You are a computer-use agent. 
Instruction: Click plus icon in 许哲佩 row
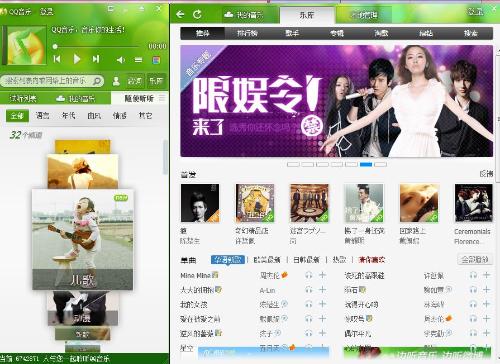(486, 275)
